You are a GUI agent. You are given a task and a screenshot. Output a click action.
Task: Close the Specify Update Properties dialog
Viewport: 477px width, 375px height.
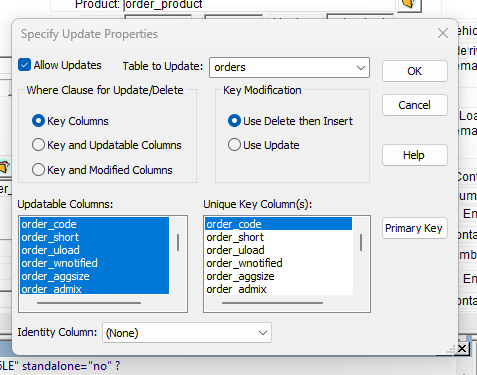[x=443, y=33]
